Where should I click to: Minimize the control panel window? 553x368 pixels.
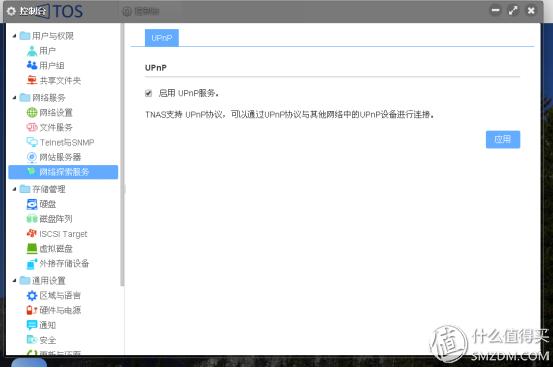click(x=496, y=11)
